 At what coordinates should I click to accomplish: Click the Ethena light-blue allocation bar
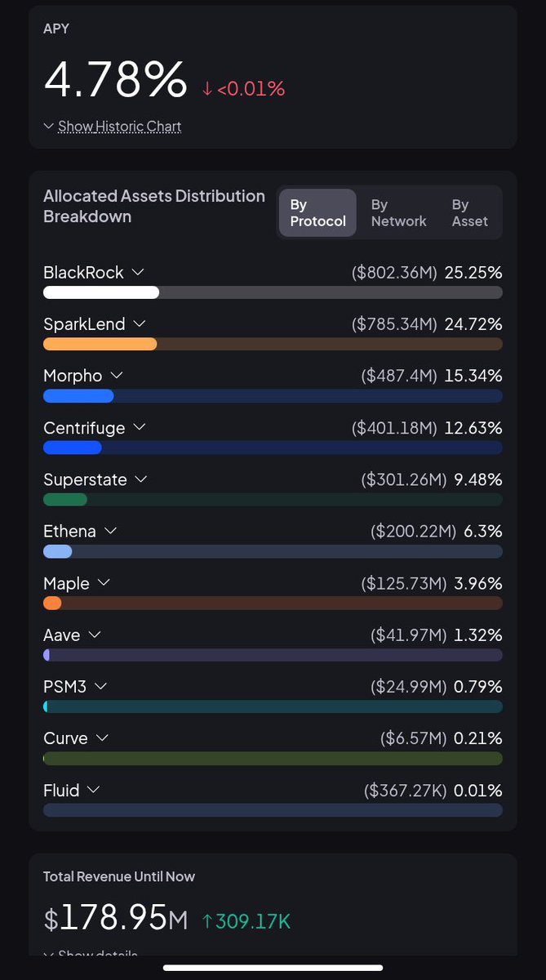coord(57,551)
